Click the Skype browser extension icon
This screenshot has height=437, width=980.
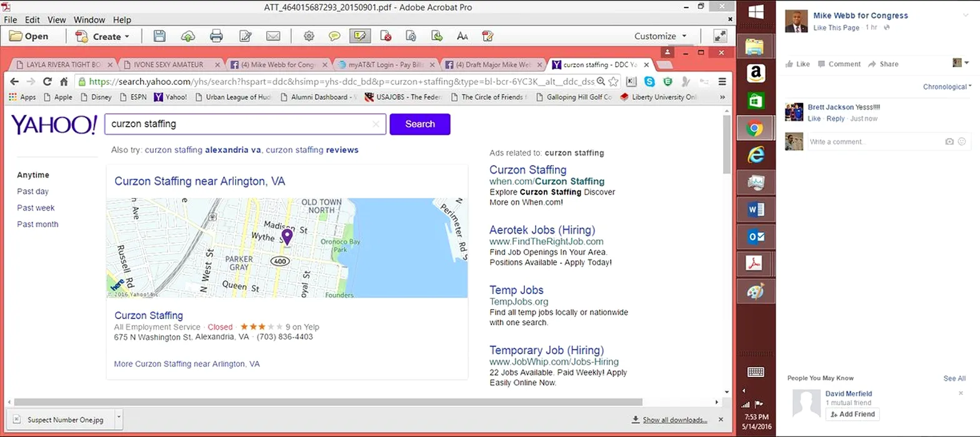[650, 81]
